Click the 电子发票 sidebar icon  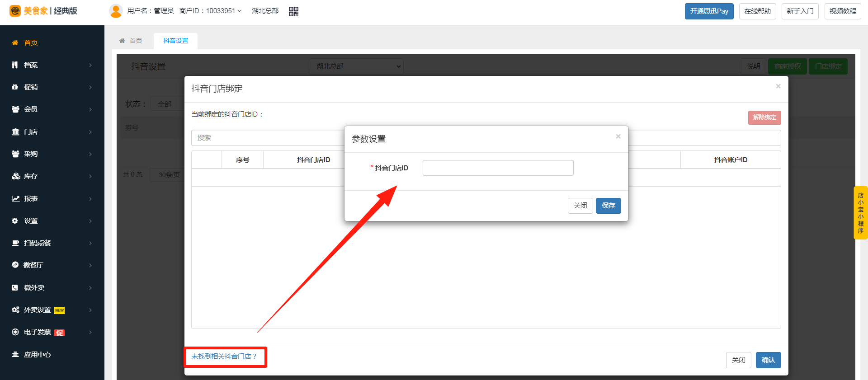(15, 332)
